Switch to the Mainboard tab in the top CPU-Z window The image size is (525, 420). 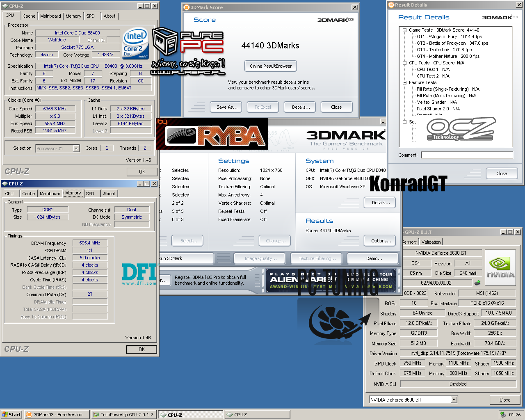tap(50, 16)
